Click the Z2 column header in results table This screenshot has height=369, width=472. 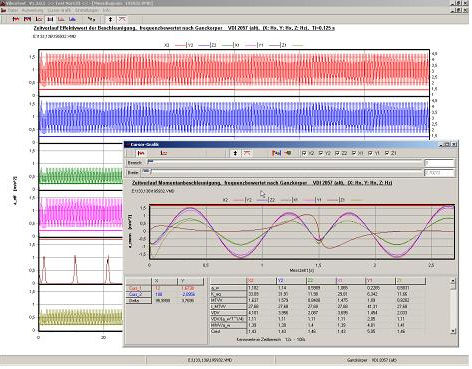(321, 281)
